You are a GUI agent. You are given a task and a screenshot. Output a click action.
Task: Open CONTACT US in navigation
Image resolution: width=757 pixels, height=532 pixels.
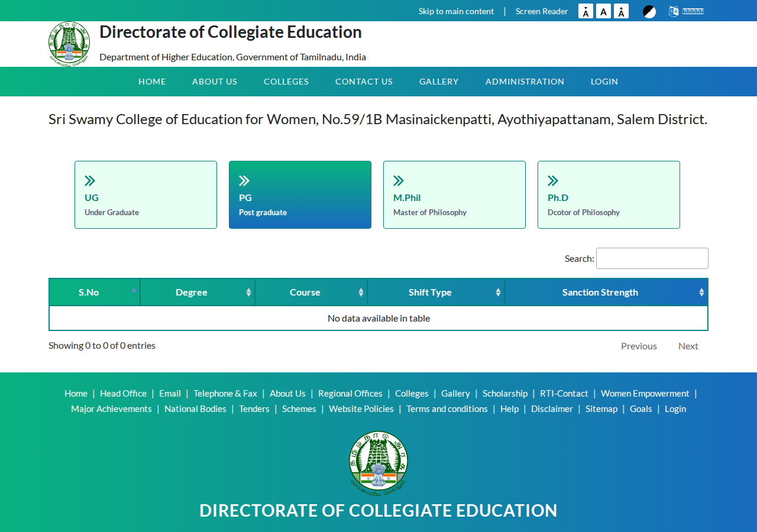364,82
